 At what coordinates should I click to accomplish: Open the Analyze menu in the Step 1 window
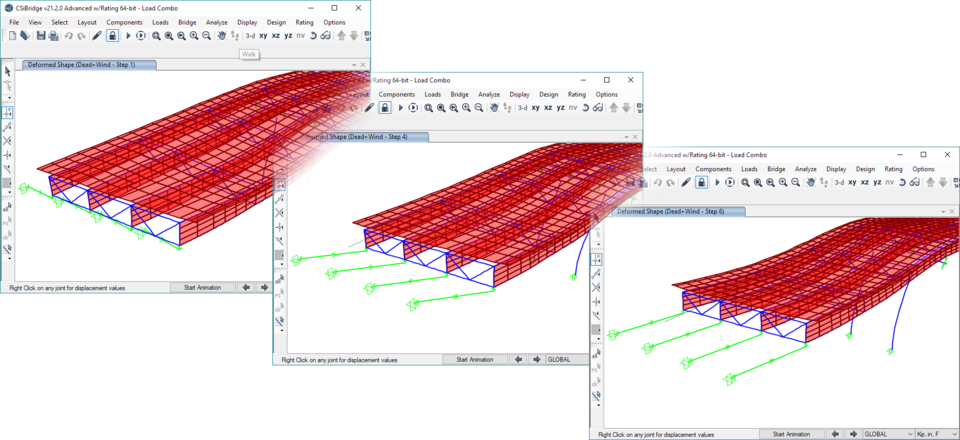(219, 22)
